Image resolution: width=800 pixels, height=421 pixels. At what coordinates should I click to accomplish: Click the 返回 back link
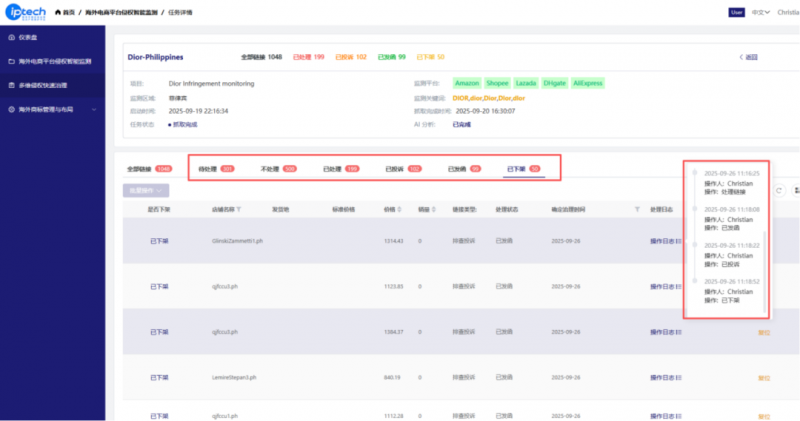coord(748,57)
